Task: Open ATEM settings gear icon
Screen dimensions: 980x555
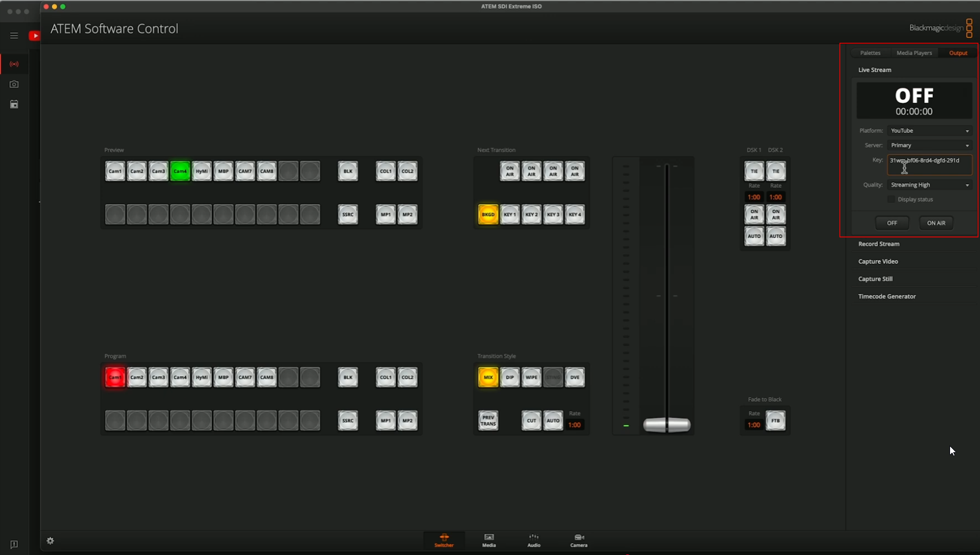Action: [x=51, y=541]
